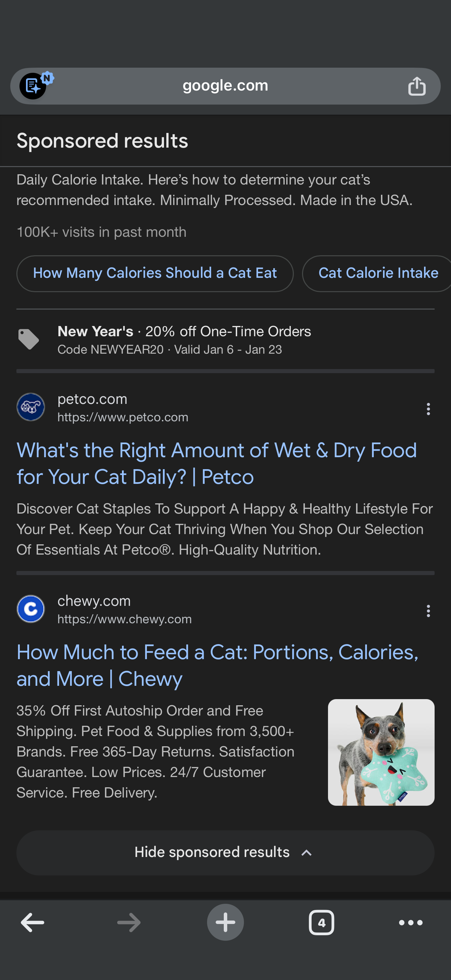Open the Chewy result three-dot menu
The width and height of the screenshot is (451, 980).
(x=428, y=611)
